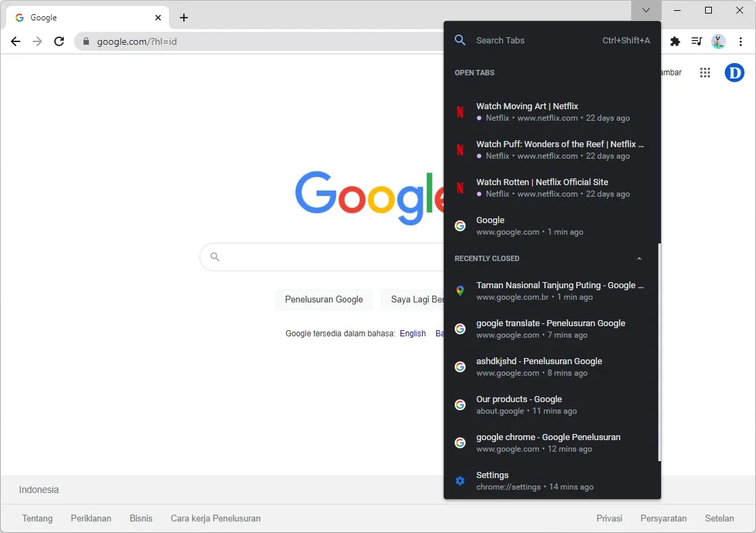Open the Chrome three-dot menu
This screenshot has height=533, width=756.
pos(740,41)
